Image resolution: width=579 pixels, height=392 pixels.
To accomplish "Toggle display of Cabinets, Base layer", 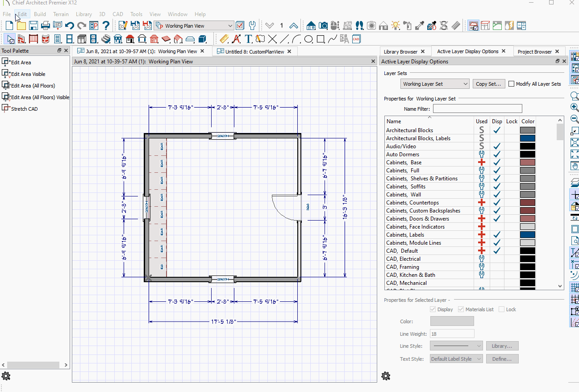I will 497,162.
